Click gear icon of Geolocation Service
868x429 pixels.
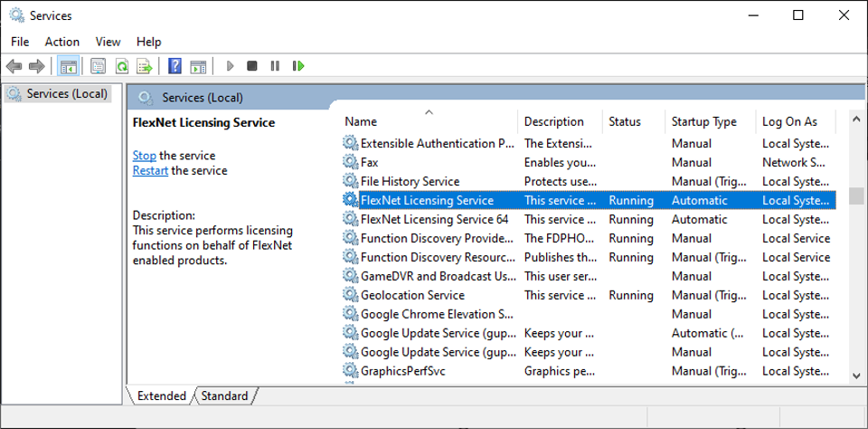[x=350, y=295]
